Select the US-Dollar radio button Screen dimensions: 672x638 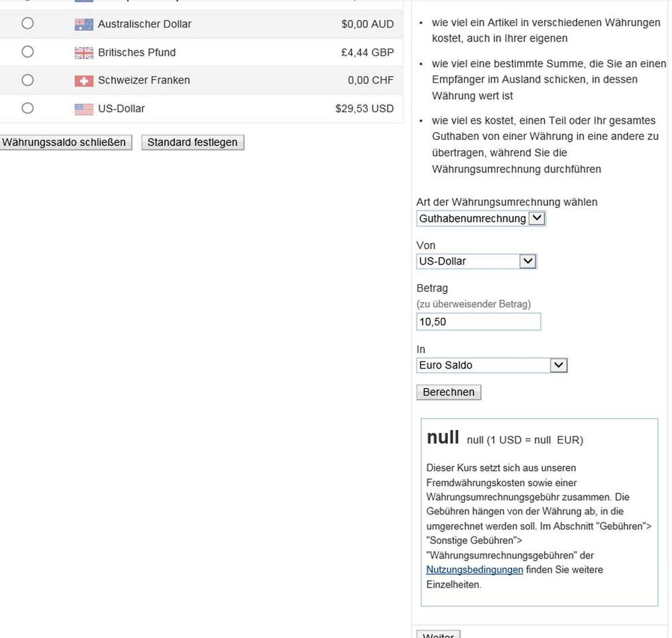click(x=28, y=108)
